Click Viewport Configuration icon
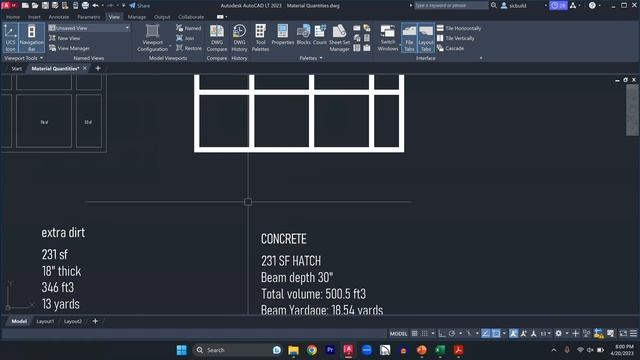This screenshot has width=640, height=360. point(152,31)
